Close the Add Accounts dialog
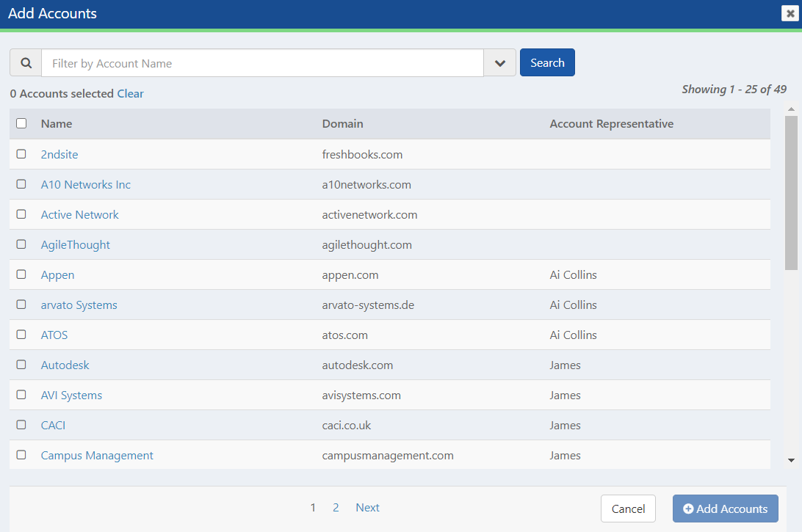 (790, 13)
